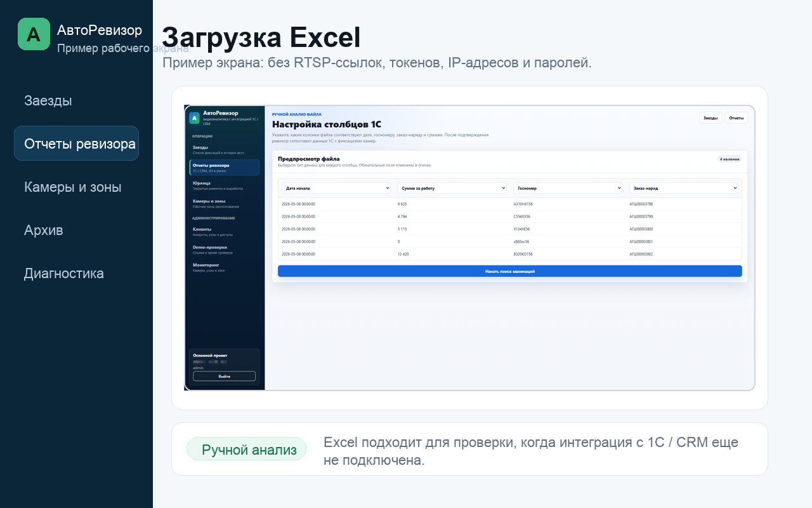This screenshot has height=508, width=812.
Task: Click the sum cell 5 115
Action: click(x=402, y=229)
